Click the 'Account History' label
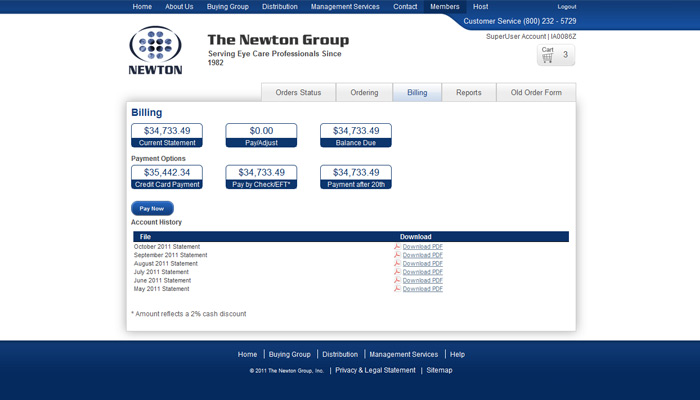Viewport: 700px width, 400px height. coord(156,222)
